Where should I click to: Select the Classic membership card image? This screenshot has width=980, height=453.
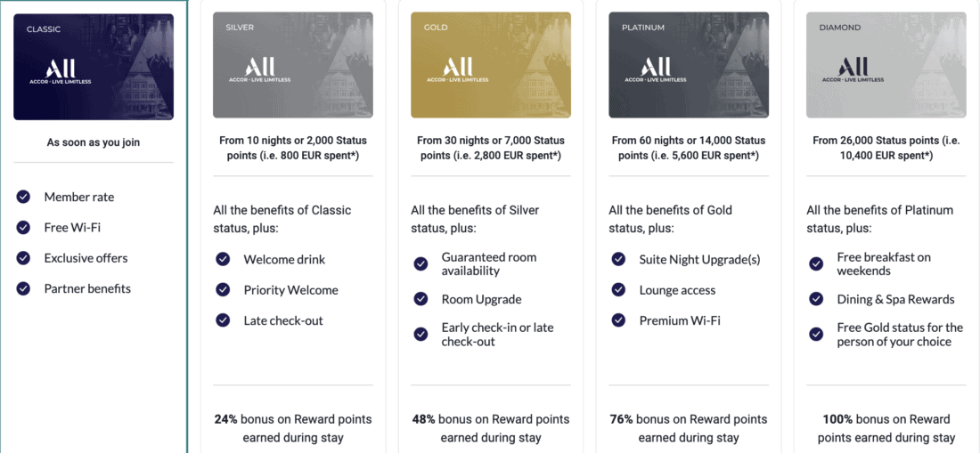[94, 67]
